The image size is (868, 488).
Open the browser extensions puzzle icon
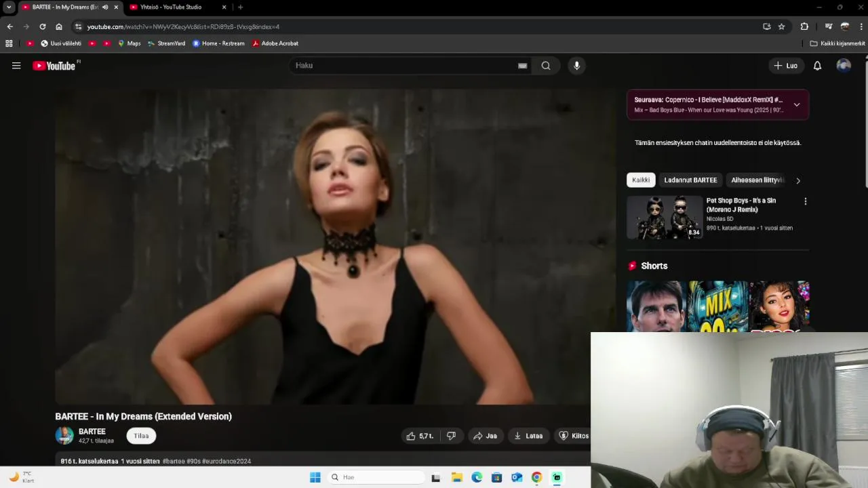coord(804,26)
